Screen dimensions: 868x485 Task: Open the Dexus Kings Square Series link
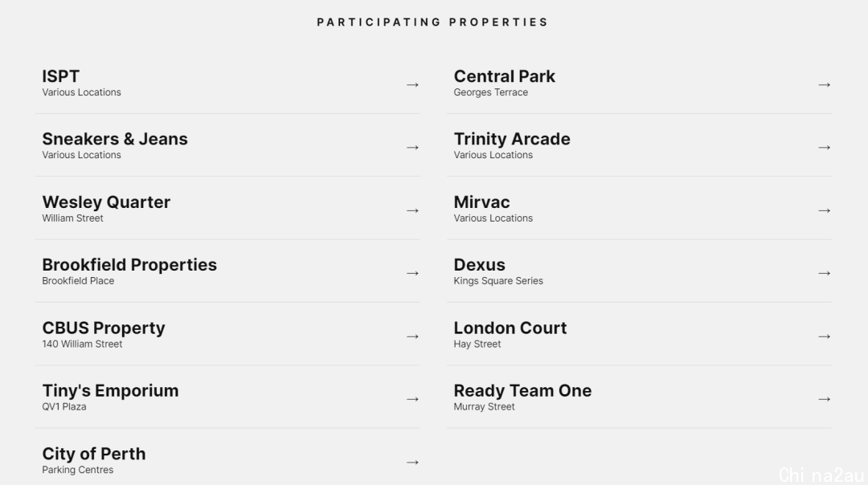(498, 281)
